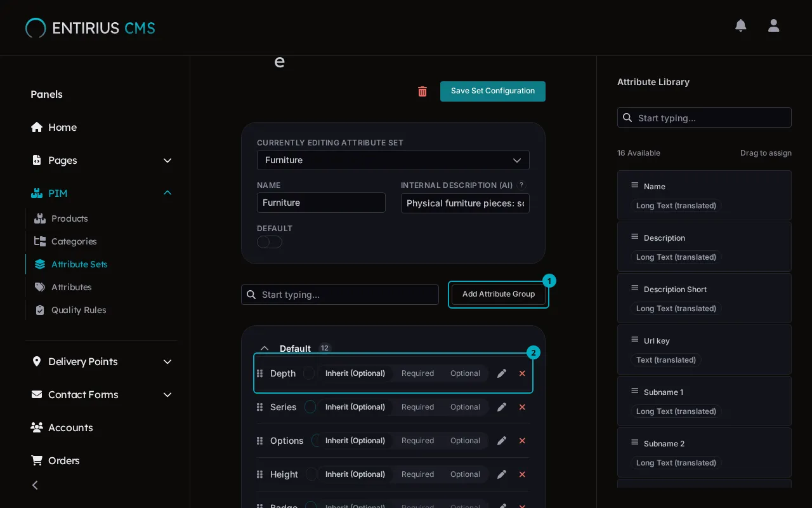
Task: Remove the Height attribute from the set
Action: [x=522, y=474]
